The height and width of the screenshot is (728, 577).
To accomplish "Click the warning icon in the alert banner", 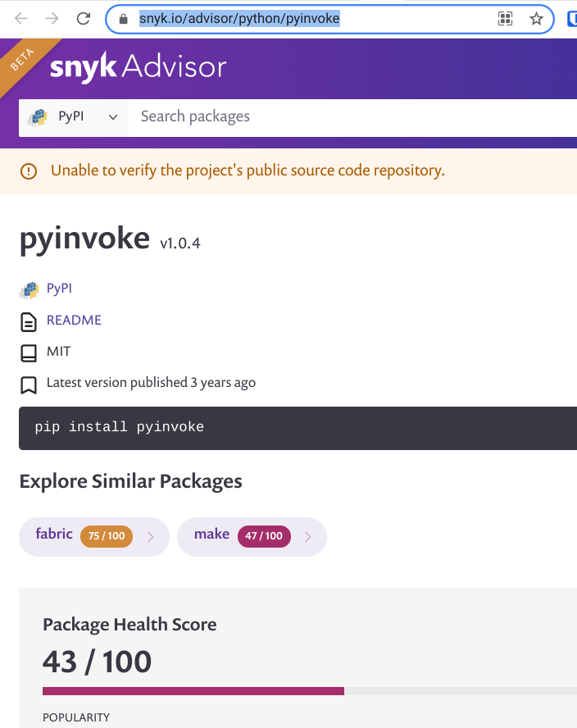I will [x=29, y=171].
